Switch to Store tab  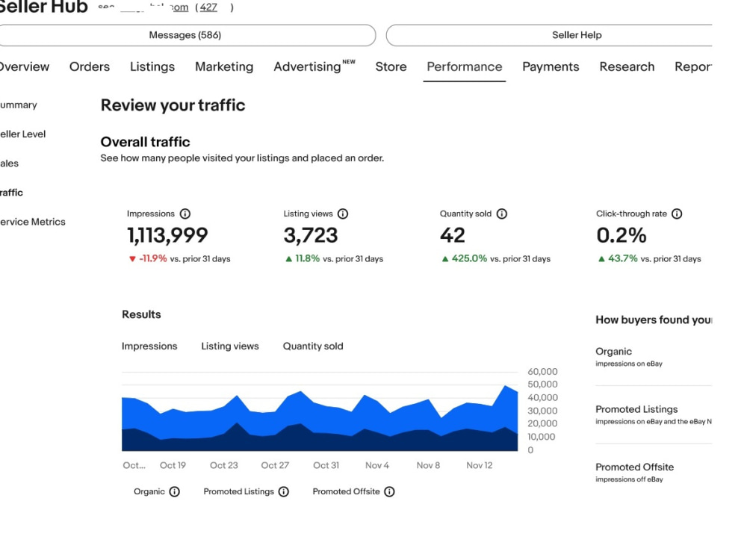pos(391,66)
